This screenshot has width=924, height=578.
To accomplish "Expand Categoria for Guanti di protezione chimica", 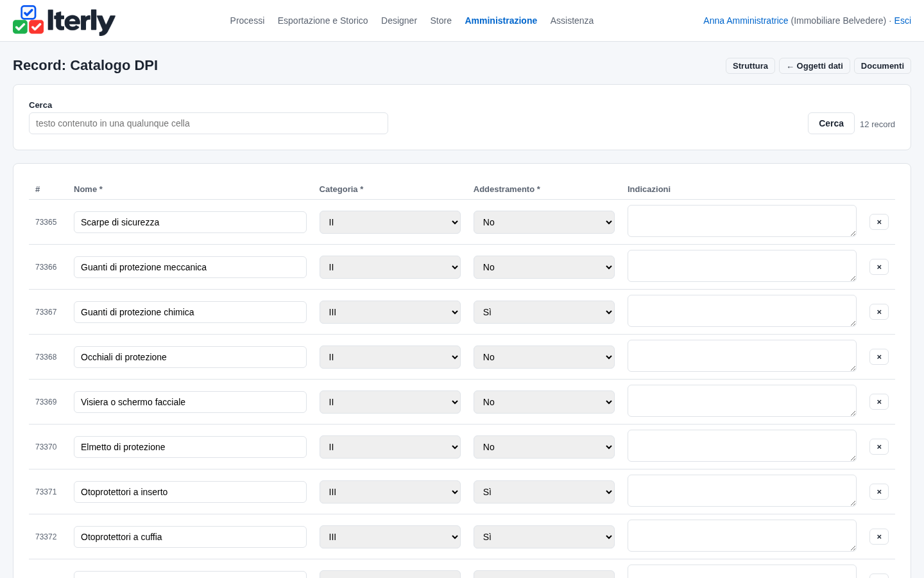I will point(390,312).
